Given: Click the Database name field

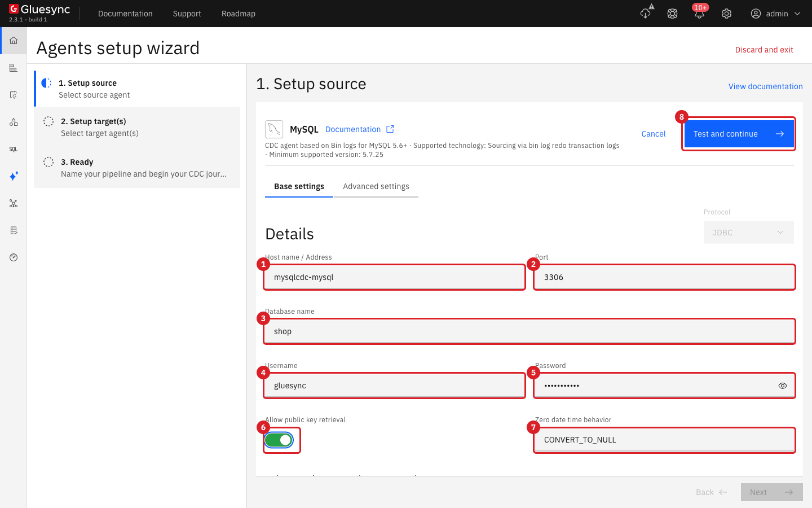Looking at the screenshot, I should [529, 331].
